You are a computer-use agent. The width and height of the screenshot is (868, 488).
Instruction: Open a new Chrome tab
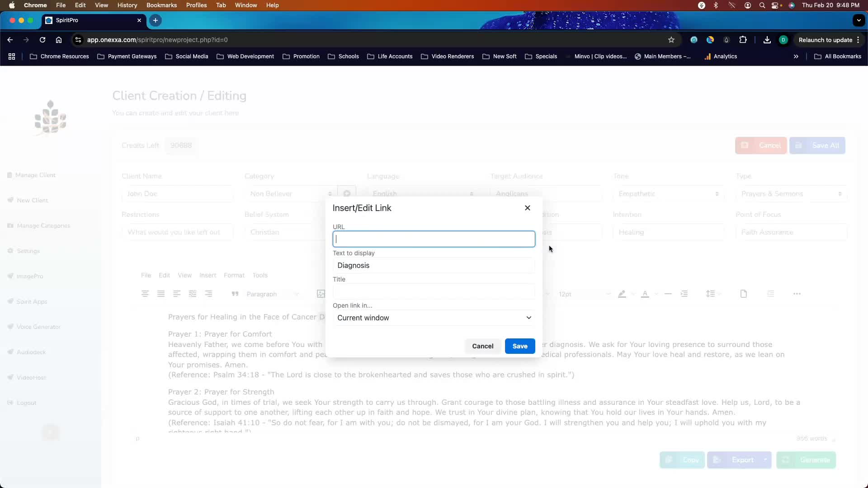click(x=155, y=20)
